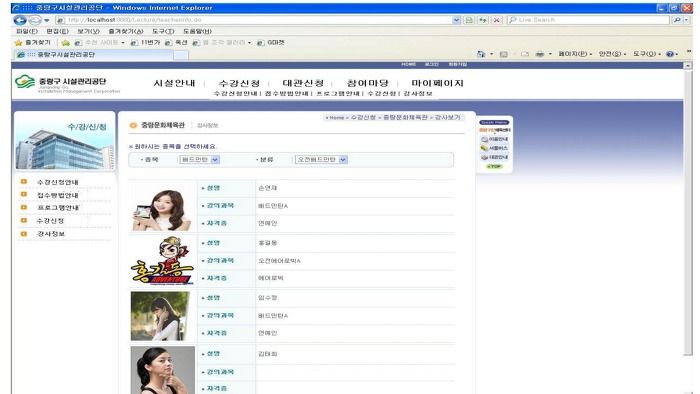
Task: Click the browser Forward arrow button
Action: click(x=34, y=20)
